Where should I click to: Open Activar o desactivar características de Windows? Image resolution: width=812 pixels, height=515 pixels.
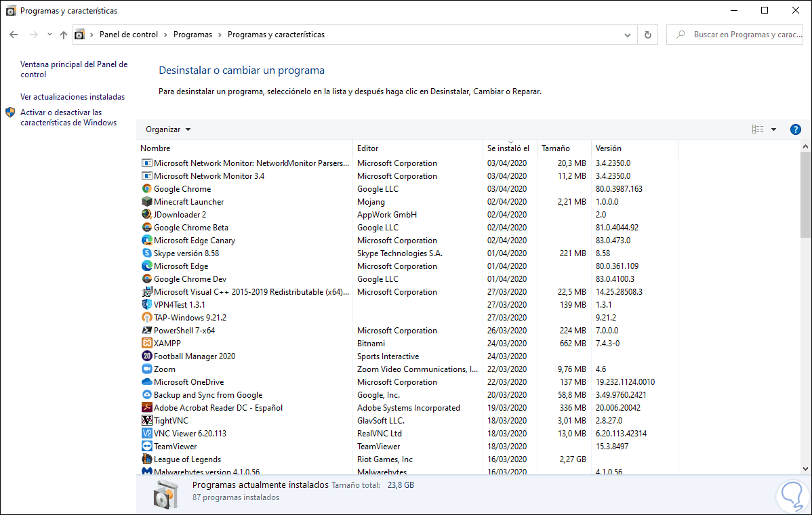68,117
